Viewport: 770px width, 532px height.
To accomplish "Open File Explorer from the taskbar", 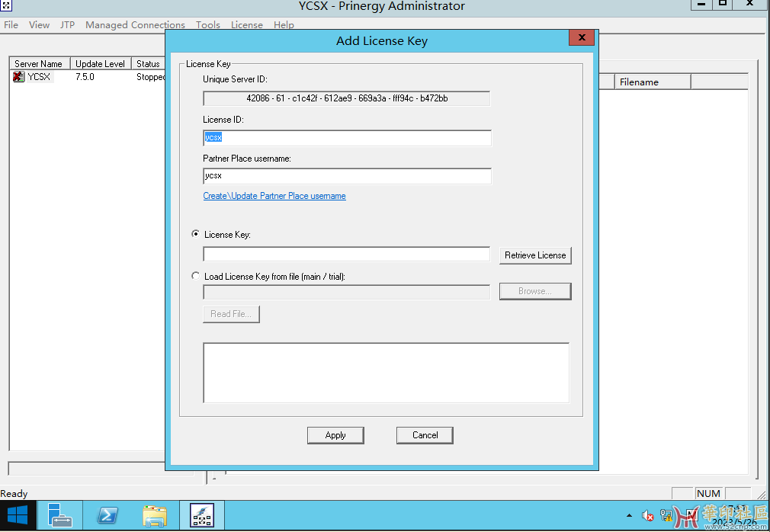I will coord(155,515).
